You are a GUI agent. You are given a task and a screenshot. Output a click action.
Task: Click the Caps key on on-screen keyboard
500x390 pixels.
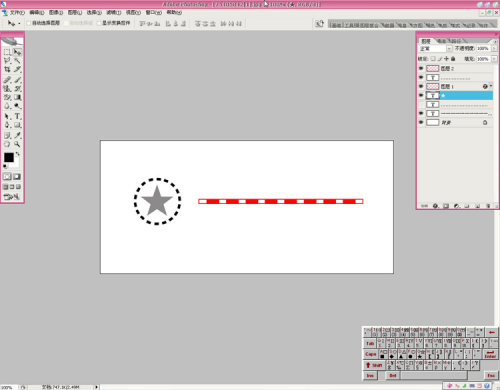click(370, 354)
